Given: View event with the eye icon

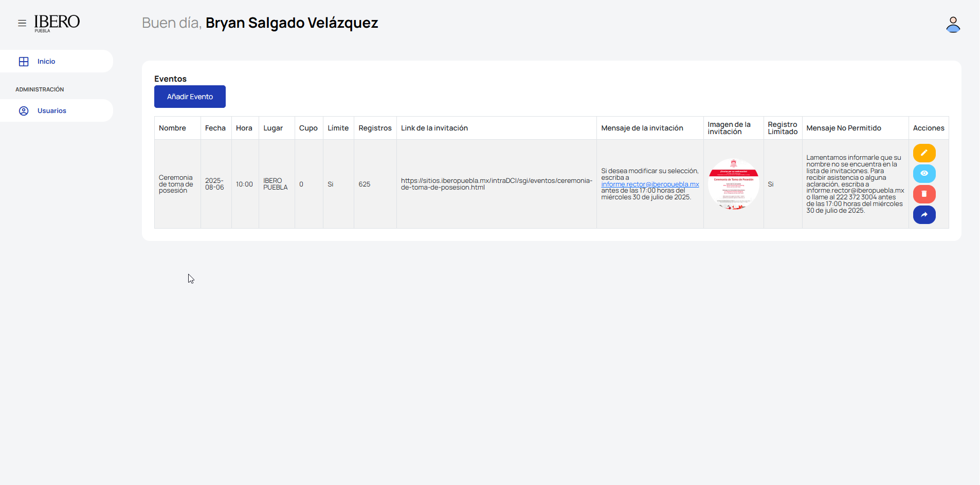Looking at the screenshot, I should click(x=924, y=174).
